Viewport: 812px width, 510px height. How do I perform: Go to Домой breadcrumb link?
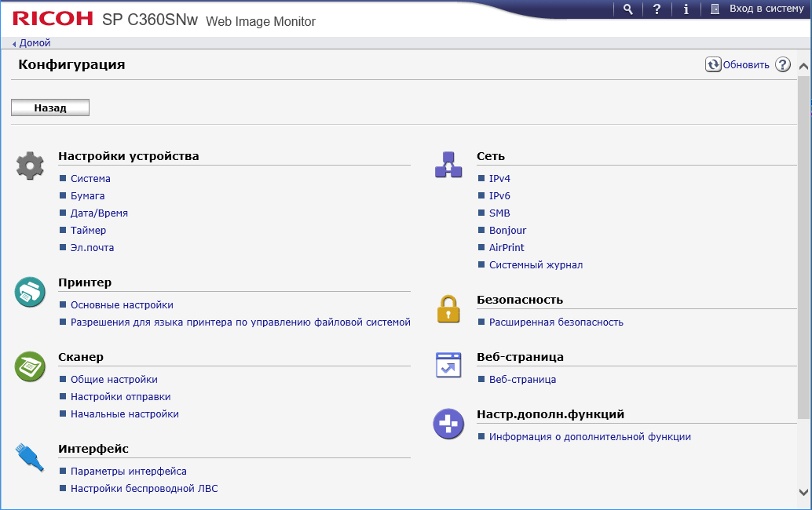pos(35,43)
